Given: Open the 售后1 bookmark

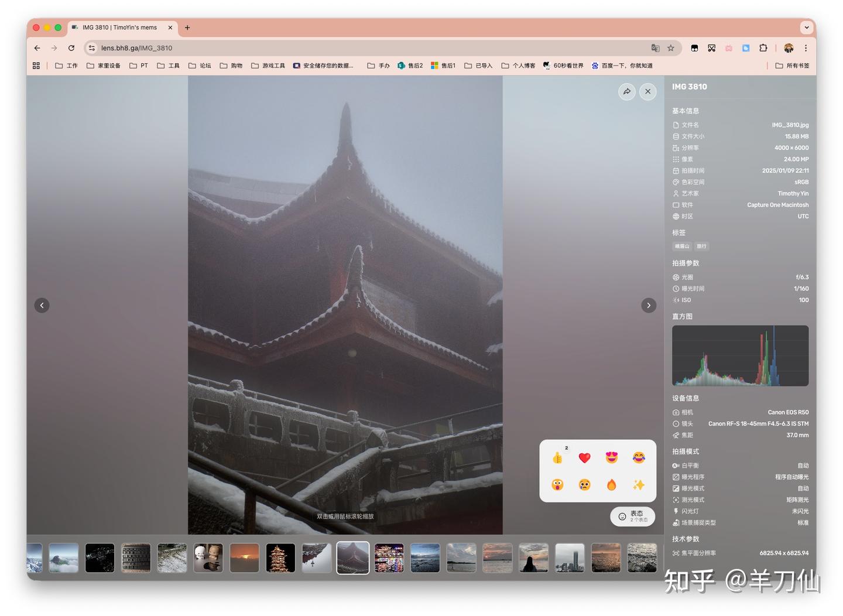Looking at the screenshot, I should coord(443,66).
